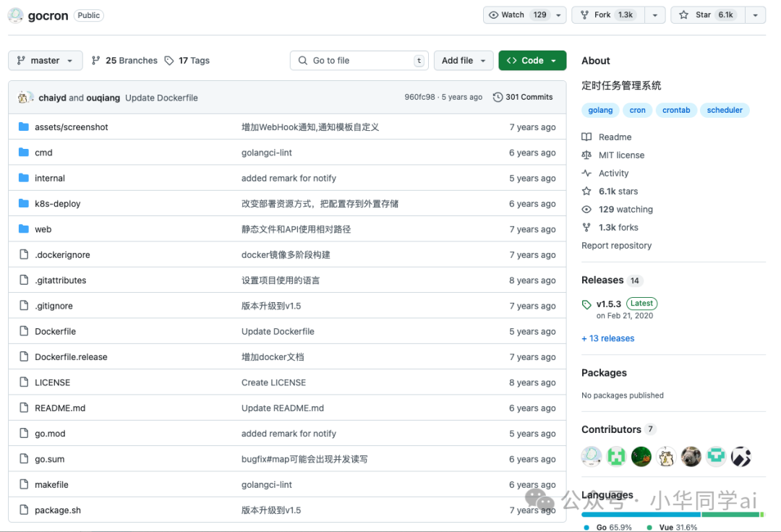Open the Create LICENSE commit message
This screenshot has height=532, width=781.
tap(273, 382)
